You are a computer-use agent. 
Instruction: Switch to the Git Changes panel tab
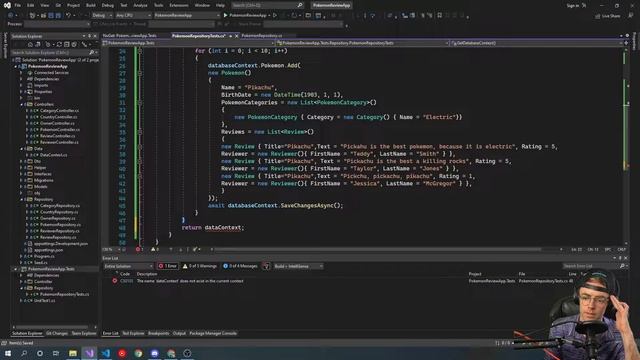click(x=57, y=333)
